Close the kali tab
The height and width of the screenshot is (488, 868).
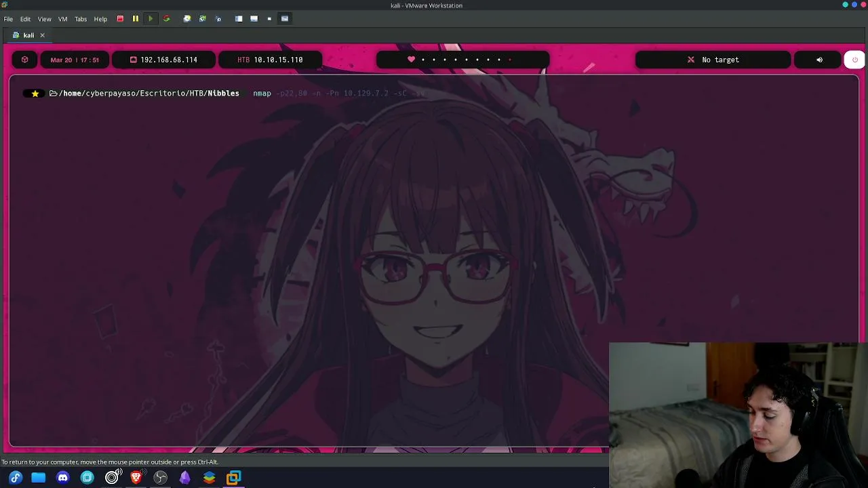42,35
